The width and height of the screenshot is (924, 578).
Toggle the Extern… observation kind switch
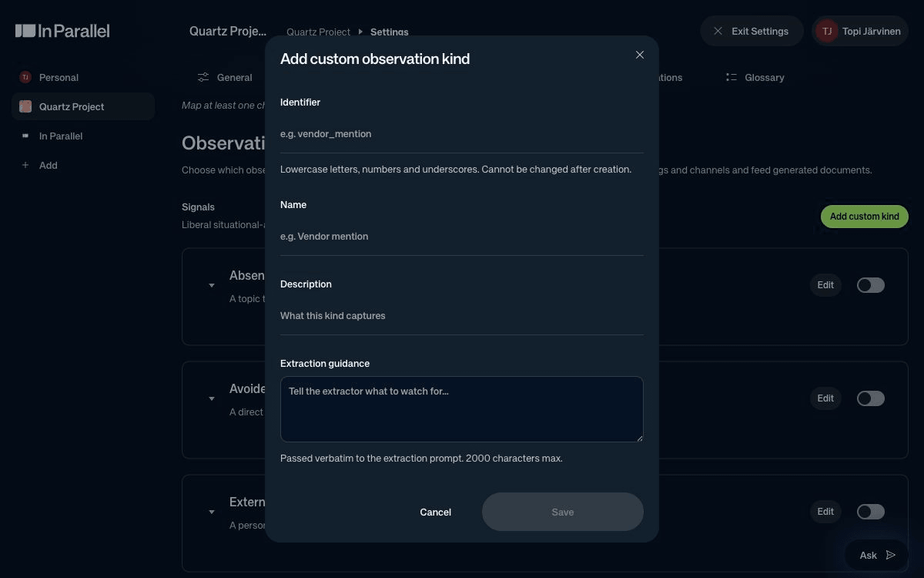coord(871,512)
